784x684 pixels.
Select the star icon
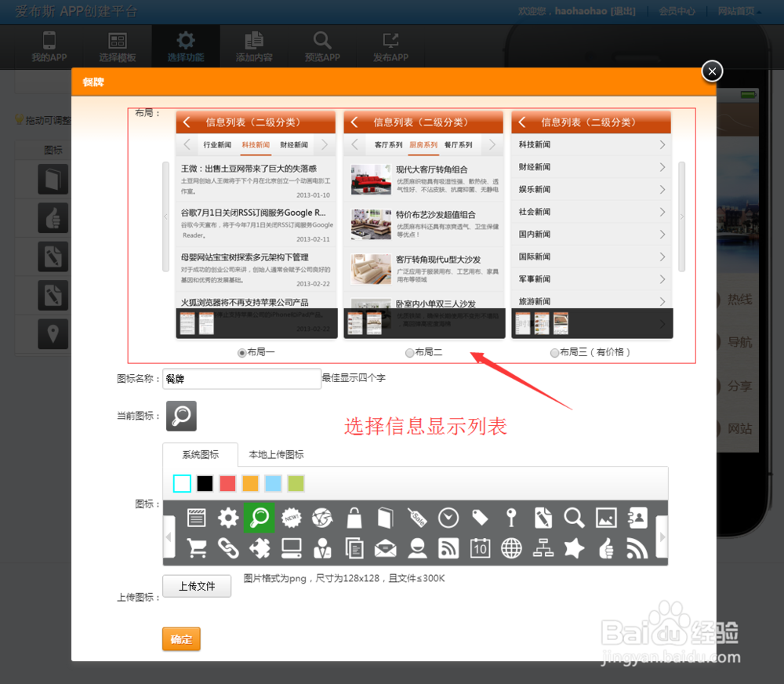click(x=574, y=548)
